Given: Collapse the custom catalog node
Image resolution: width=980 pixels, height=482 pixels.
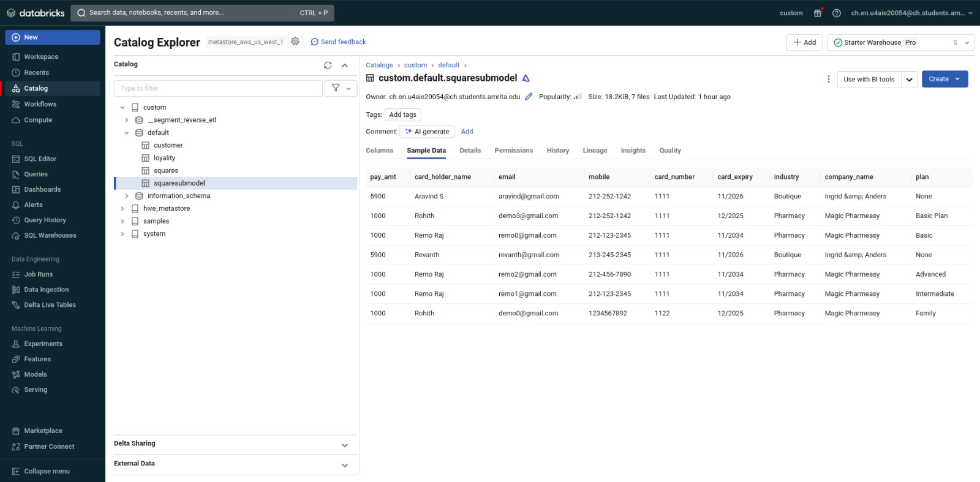Looking at the screenshot, I should 123,107.
